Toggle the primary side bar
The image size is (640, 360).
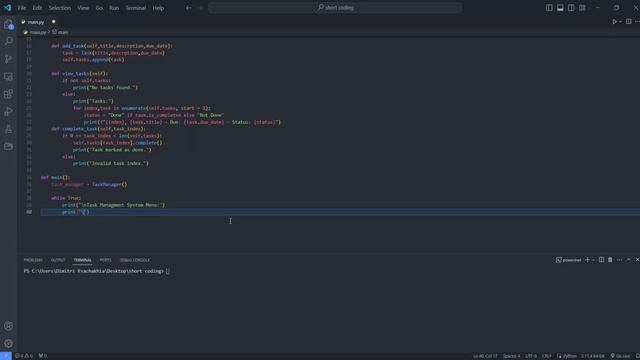(549, 8)
